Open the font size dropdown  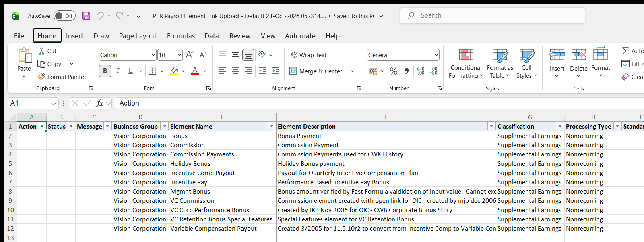180,55
